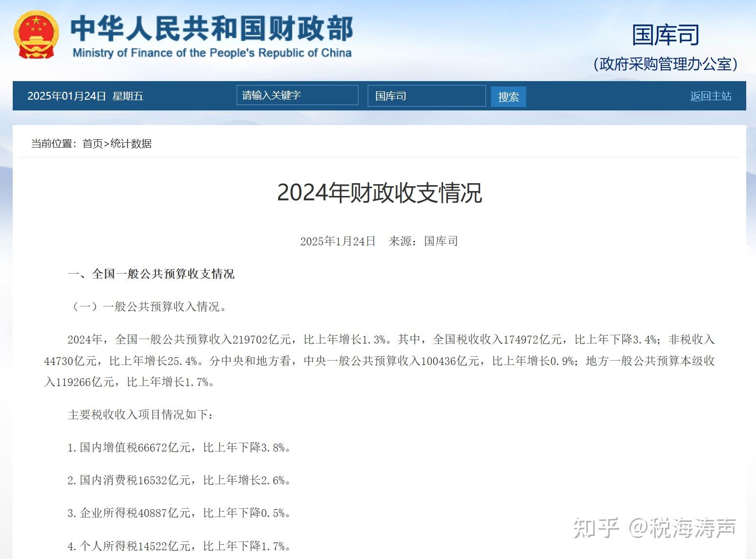Click the 政府采购管理办公室 subtitle
Image resolution: width=756 pixels, height=559 pixels.
665,64
